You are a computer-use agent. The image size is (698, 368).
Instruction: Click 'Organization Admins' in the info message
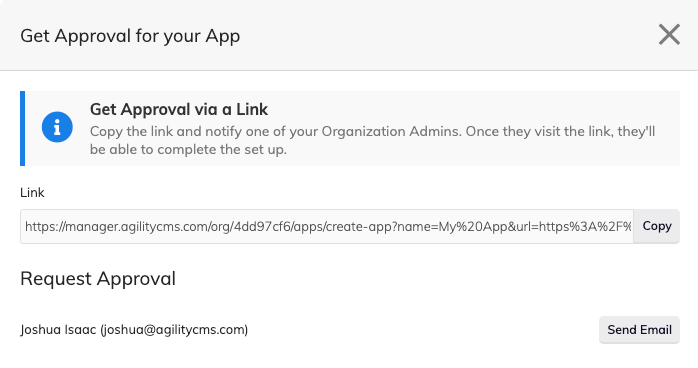[x=391, y=132]
